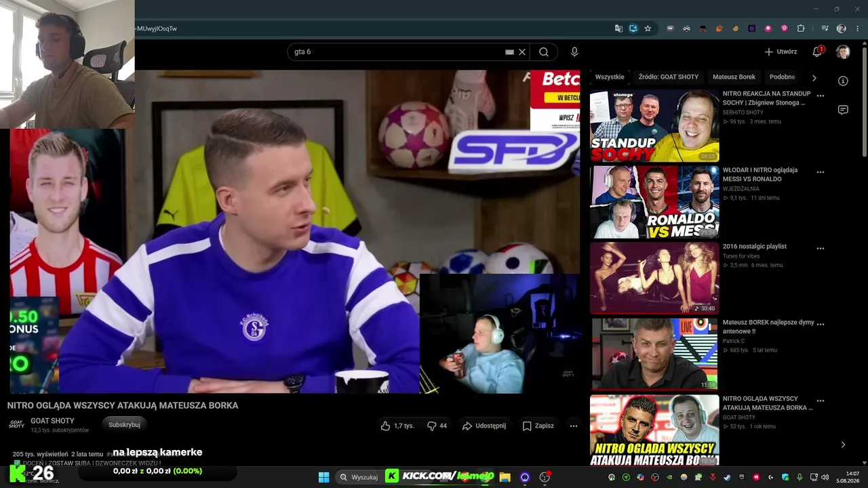Open File Explorer from the taskbar

505,477
